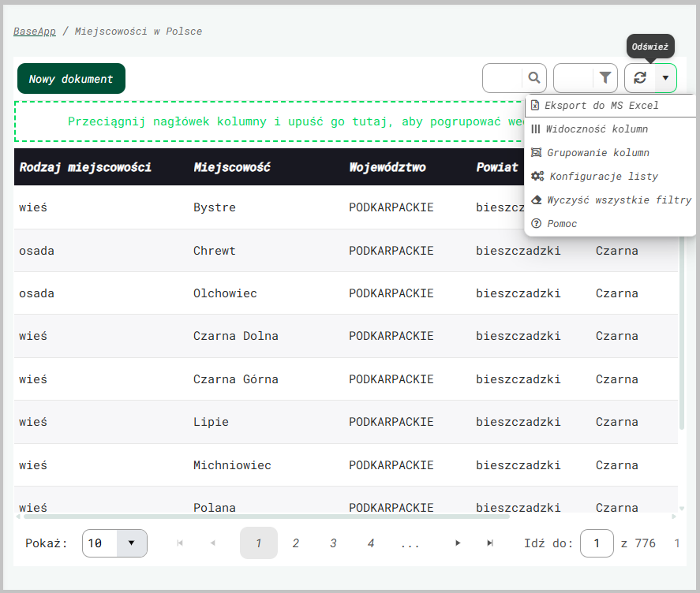Choose Grupowanie kolumn from menu
This screenshot has height=593, width=700.
coord(597,153)
